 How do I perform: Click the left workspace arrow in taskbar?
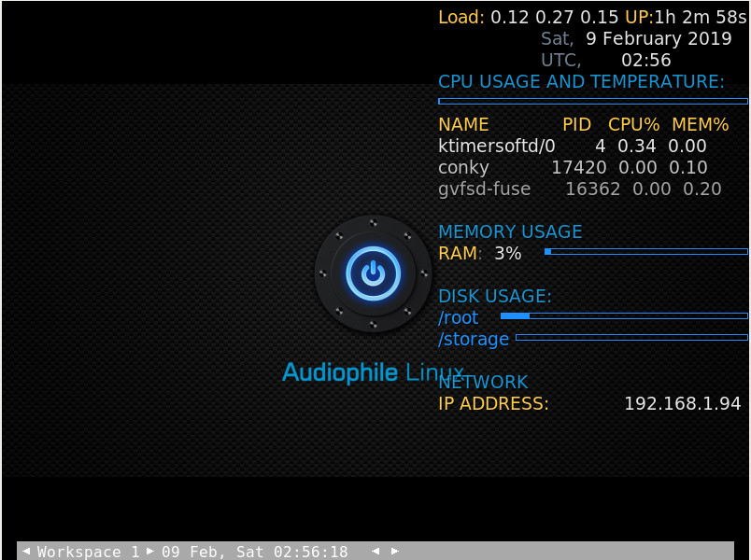click(26, 551)
